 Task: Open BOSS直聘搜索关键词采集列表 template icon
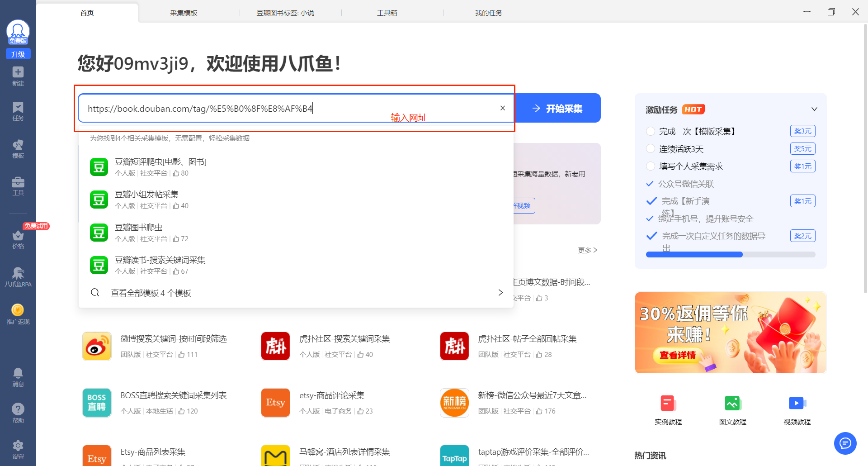pyautogui.click(x=97, y=403)
